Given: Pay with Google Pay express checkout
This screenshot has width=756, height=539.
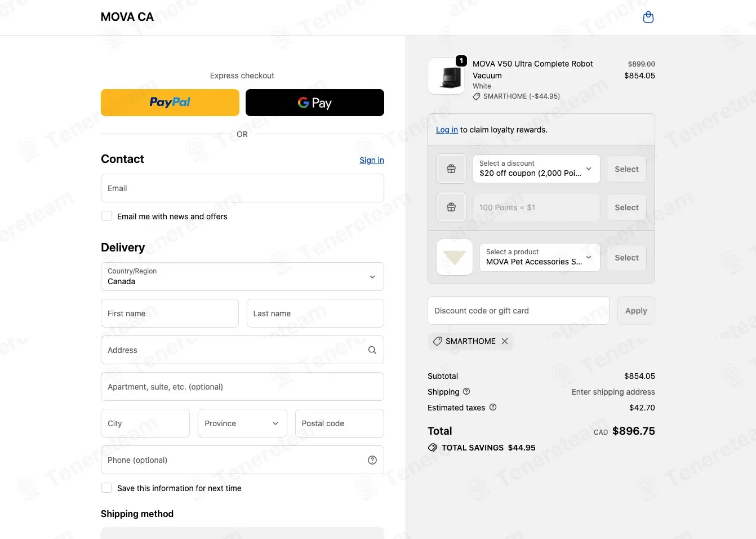Looking at the screenshot, I should tap(315, 103).
